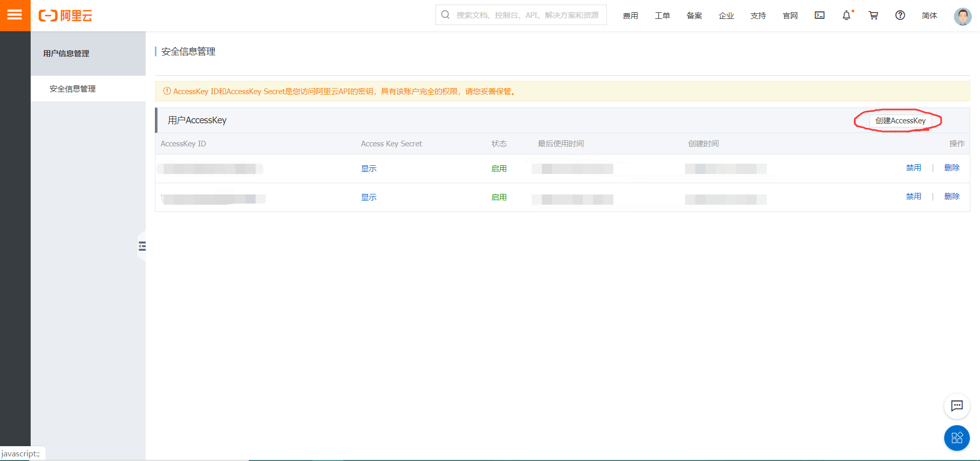Screen dimensions: 980x461
Task: Open the 备案 menu
Action: 694,16
